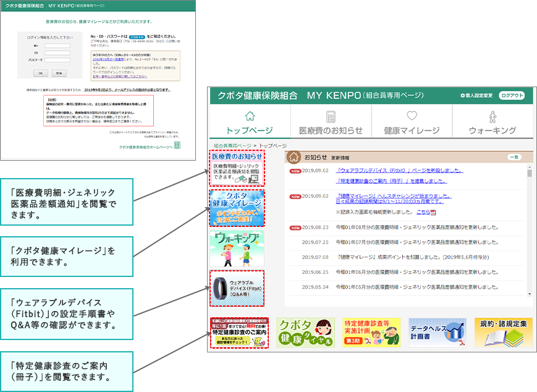The height and width of the screenshot is (392, 537).
Task: Open the データヘルス計画書 banner
Action: pos(438,333)
